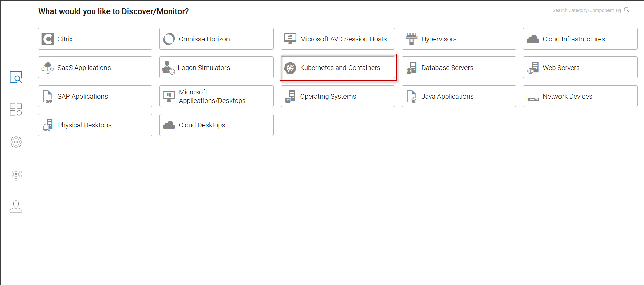Choose the Web Servers label
The width and height of the screenshot is (644, 285).
[561, 68]
